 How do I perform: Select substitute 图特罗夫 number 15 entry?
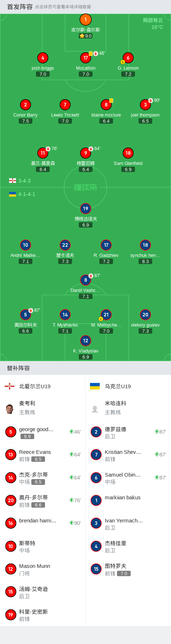[x=128, y=569]
